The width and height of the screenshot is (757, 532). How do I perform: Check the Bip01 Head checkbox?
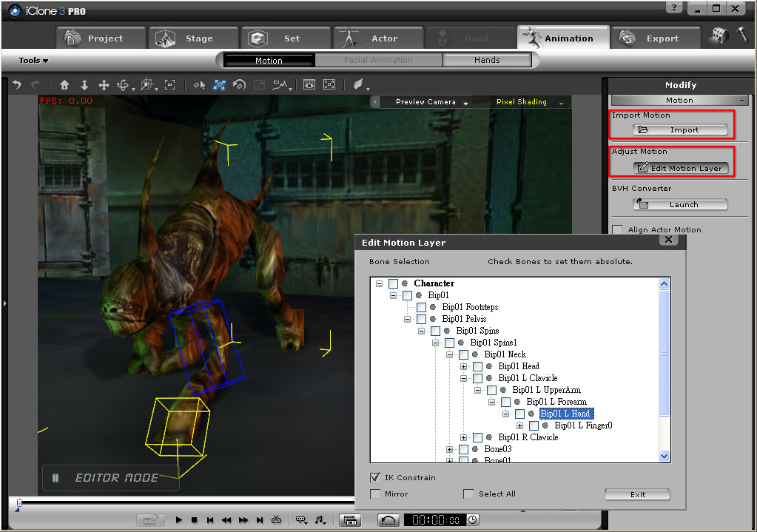coord(477,366)
